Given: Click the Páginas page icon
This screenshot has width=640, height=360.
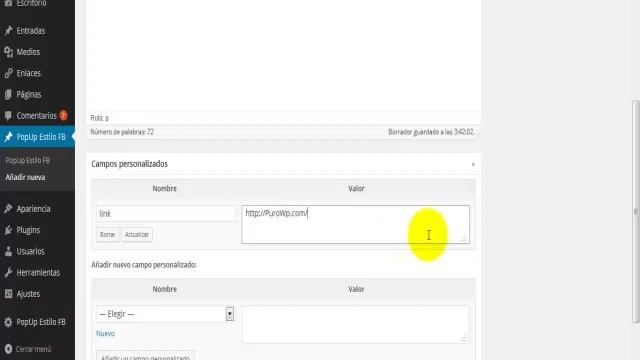Looking at the screenshot, I should tap(8, 94).
